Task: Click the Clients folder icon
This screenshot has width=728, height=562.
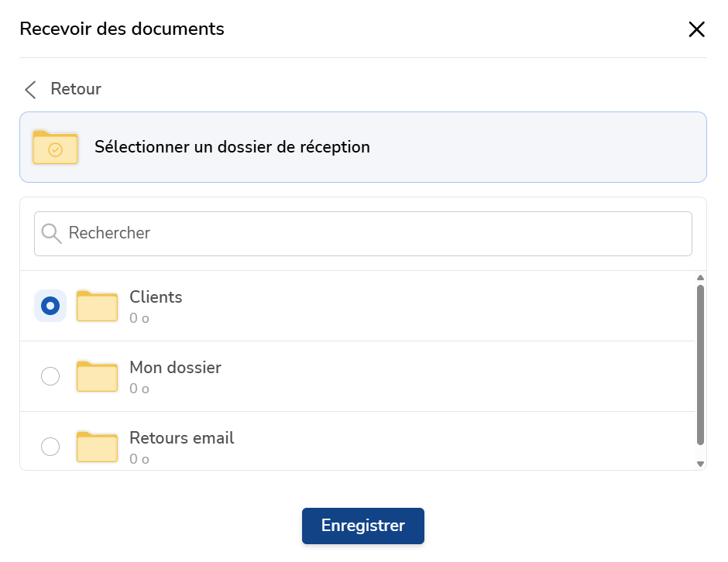Action: point(97,306)
